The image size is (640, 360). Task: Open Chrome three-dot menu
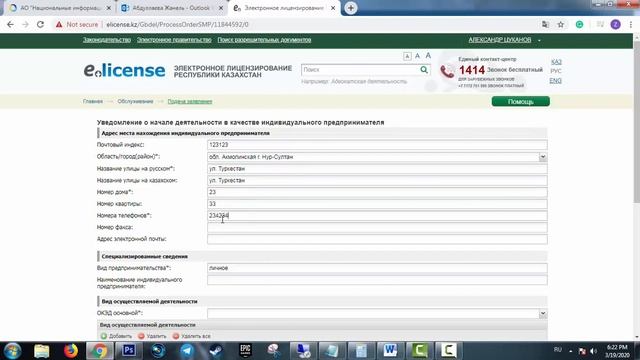tap(631, 24)
